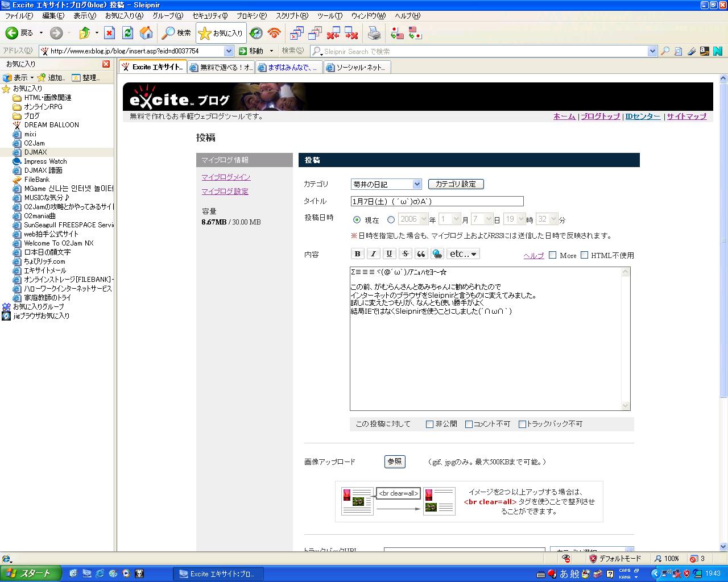Check the More checkbox
Screen dimensions: 728x582
552,255
